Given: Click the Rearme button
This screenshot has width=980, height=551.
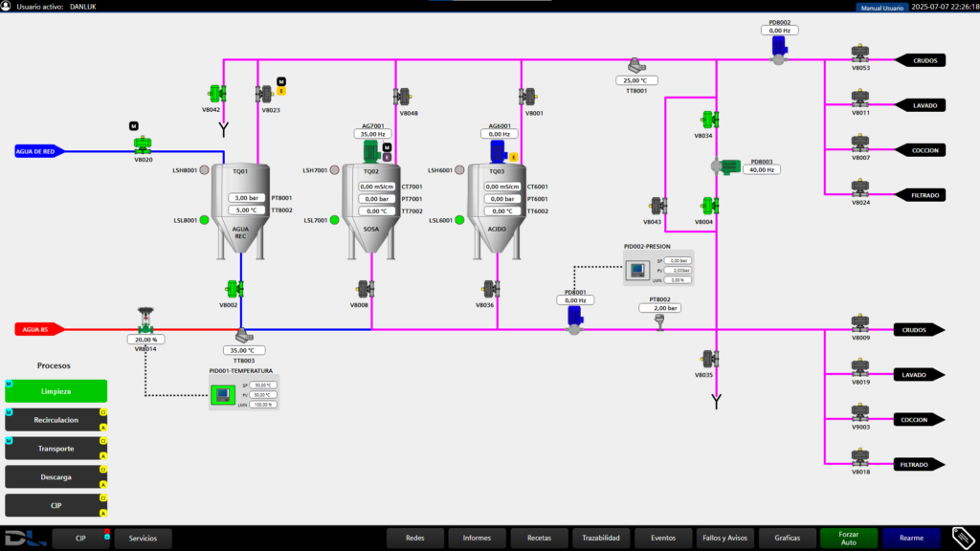Looking at the screenshot, I should coord(911,538).
